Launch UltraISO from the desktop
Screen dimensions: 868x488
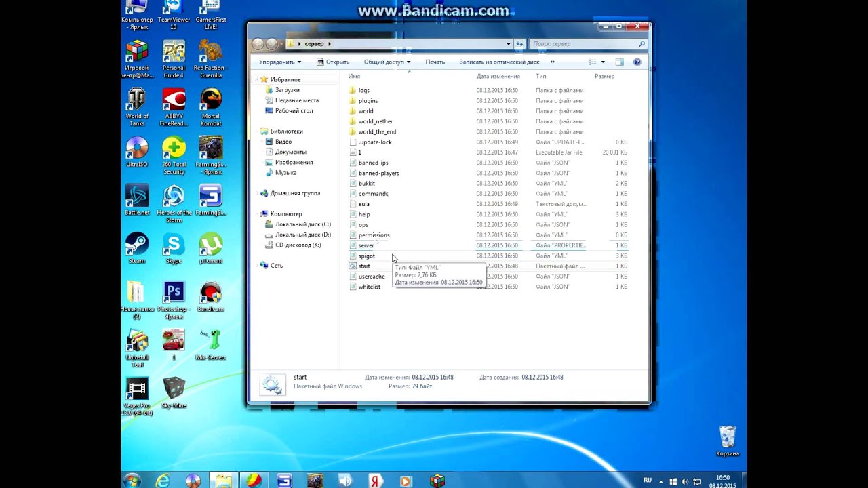coord(137,152)
